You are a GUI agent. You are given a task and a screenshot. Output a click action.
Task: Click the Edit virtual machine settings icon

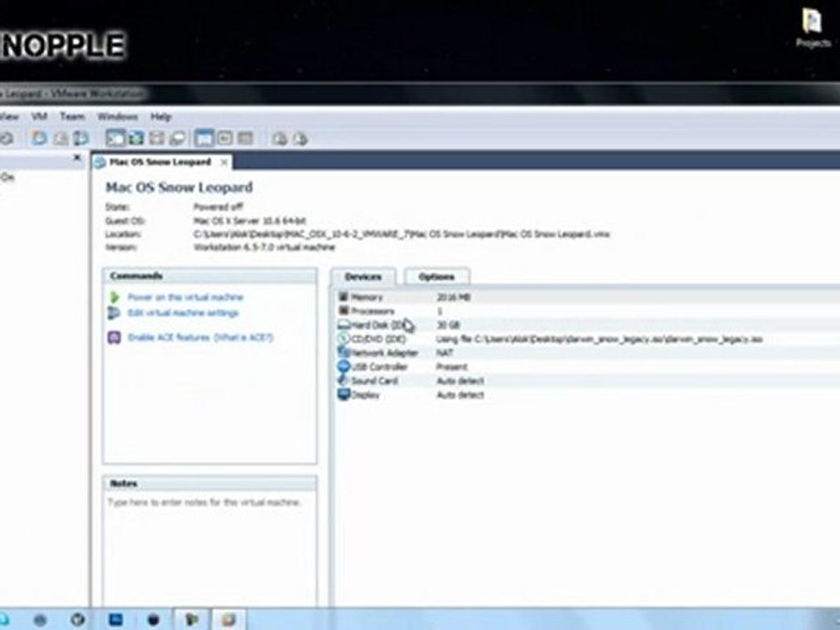coord(114,313)
